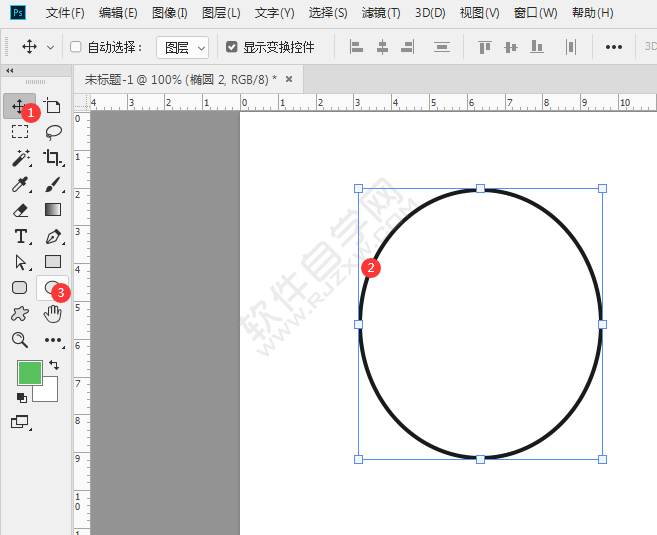Screen dimensions: 657x535
Task: Select the Eyedropper tool
Action: coord(20,184)
